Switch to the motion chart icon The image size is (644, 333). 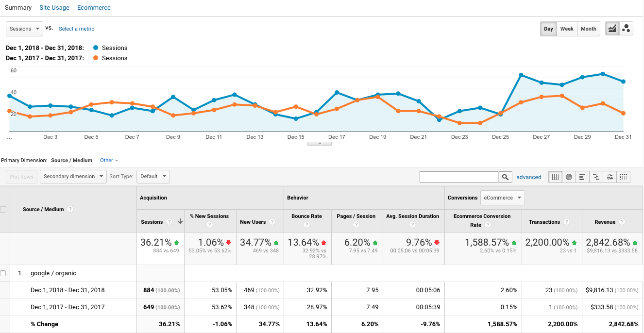coord(626,29)
